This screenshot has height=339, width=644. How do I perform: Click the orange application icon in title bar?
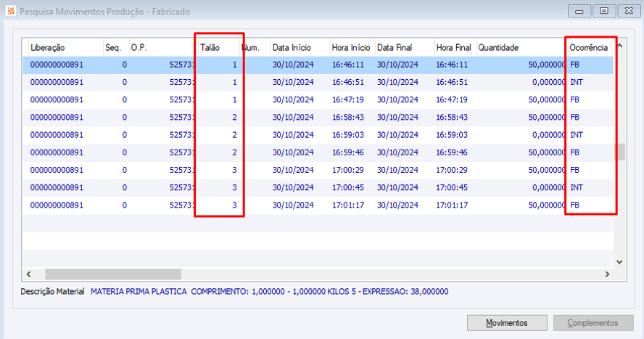click(x=11, y=11)
